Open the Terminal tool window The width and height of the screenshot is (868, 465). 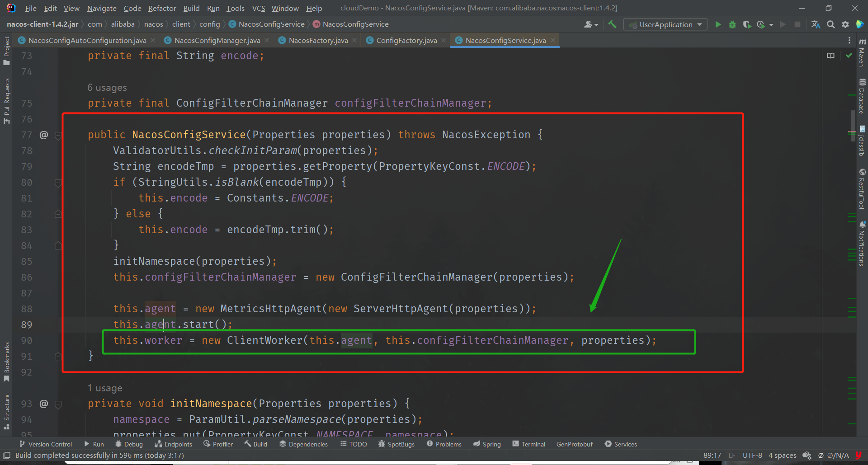coord(529,444)
